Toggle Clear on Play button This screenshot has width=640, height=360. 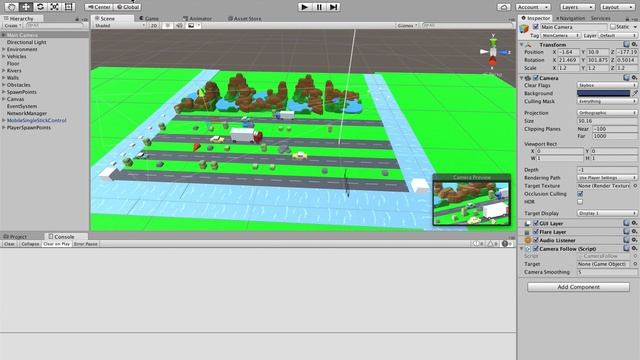[x=56, y=244]
